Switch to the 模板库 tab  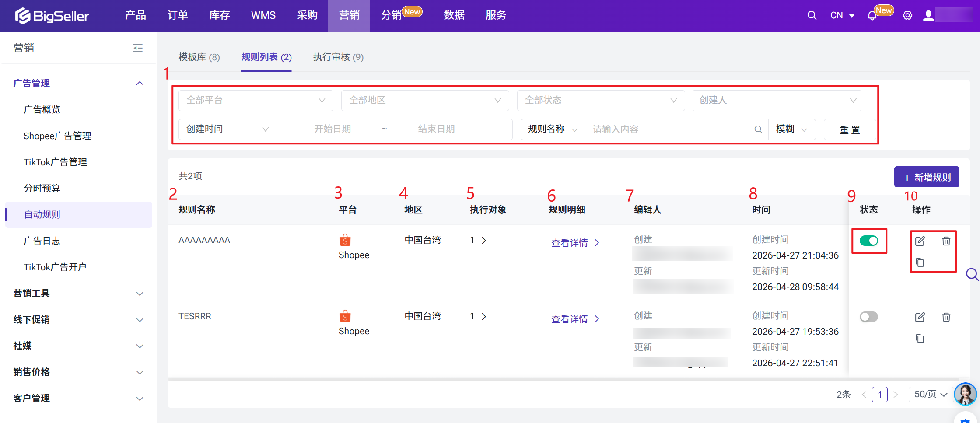coord(199,57)
